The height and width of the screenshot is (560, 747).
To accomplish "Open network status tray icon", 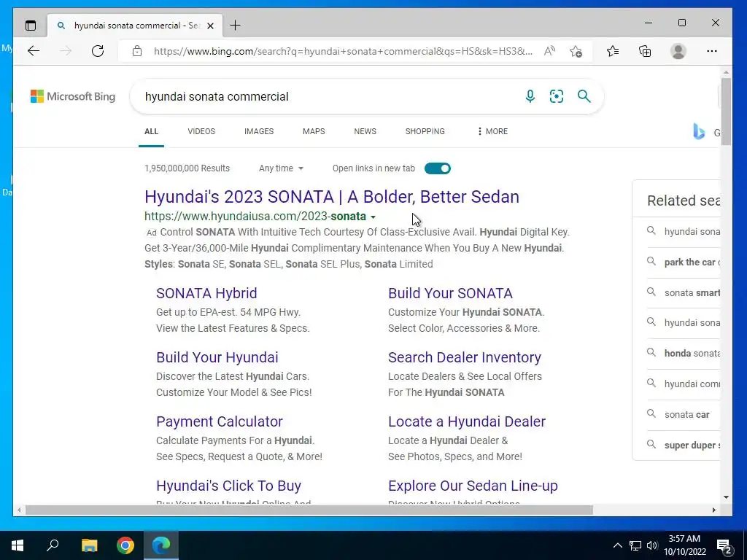I will tap(635, 545).
